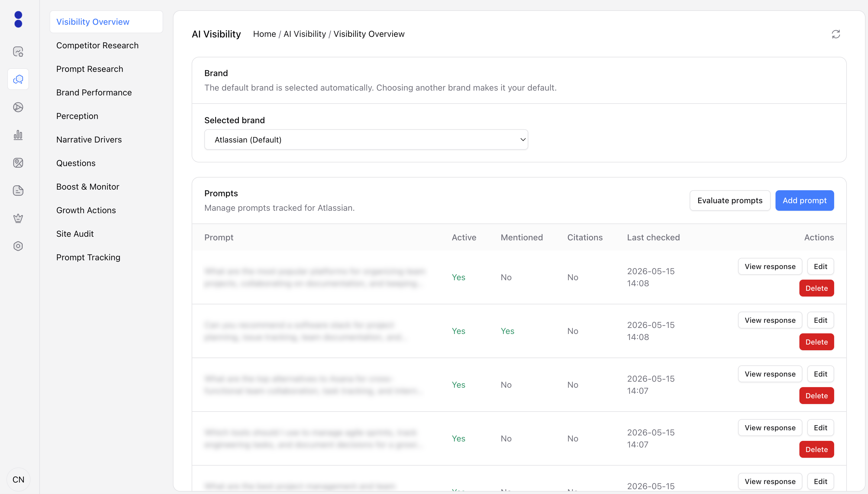The image size is (868, 494).
Task: Edit the fourth prompt row
Action: pos(821,428)
